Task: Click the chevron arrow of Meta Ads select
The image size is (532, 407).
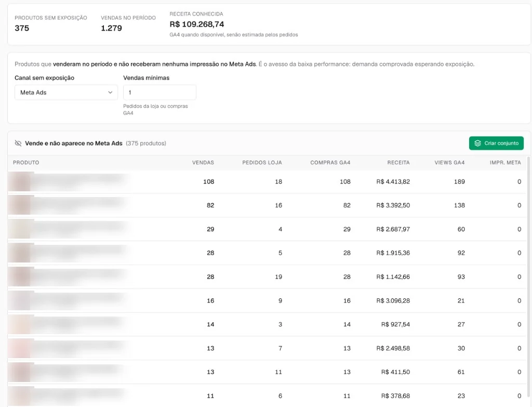Action: (110, 93)
